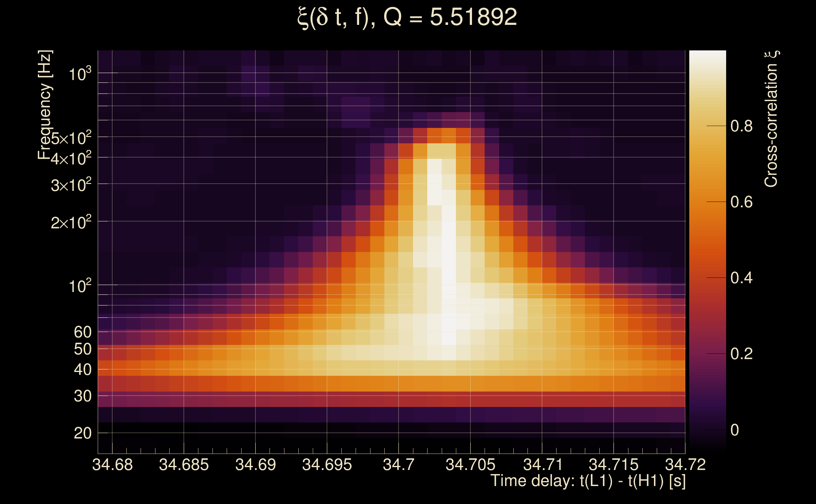Click the 34.72 time-axis tick label
This screenshot has width=816, height=504.
685,465
